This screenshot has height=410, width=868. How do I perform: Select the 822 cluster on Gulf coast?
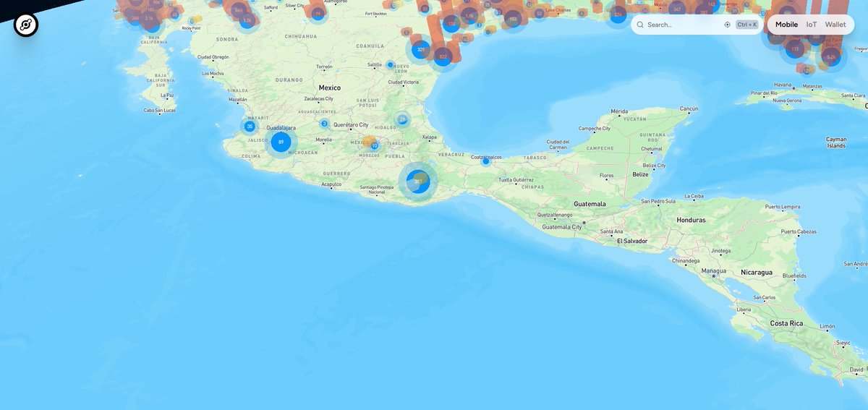[x=443, y=57]
